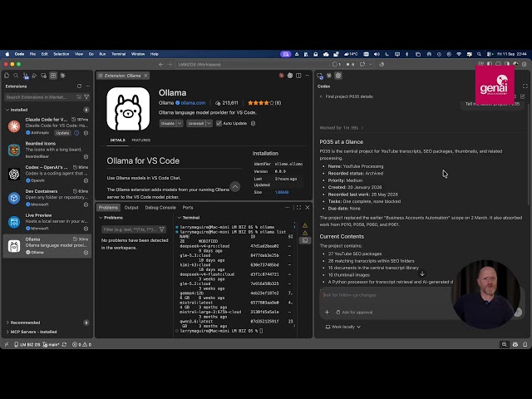
Task: Go back from Find project P035 details
Action: point(321,96)
